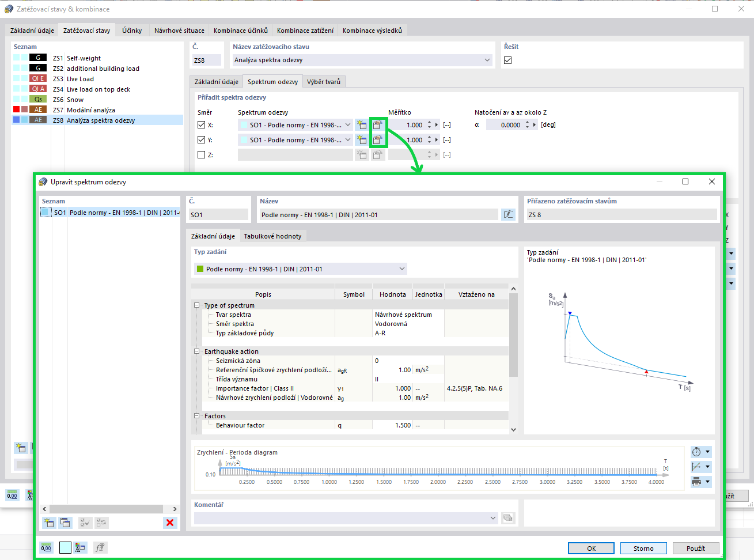Image resolution: width=754 pixels, height=560 pixels.
Task: Enable the Z direction checkbox
Action: pos(201,155)
